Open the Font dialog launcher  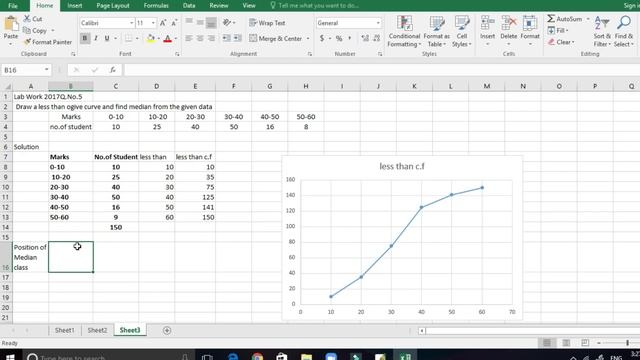point(177,54)
